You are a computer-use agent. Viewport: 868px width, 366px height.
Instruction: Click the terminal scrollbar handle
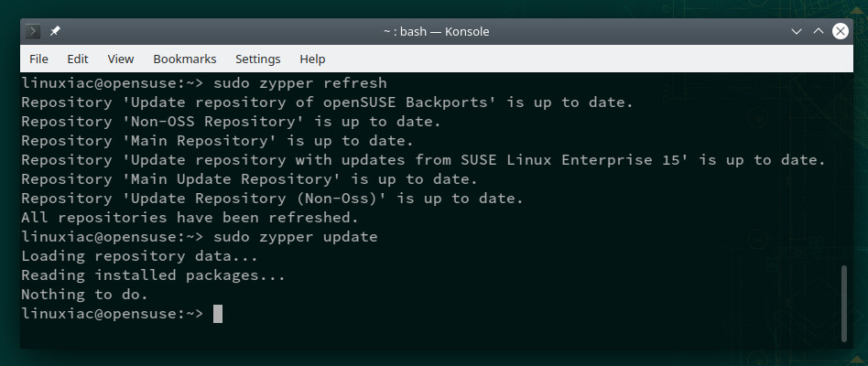click(x=844, y=303)
